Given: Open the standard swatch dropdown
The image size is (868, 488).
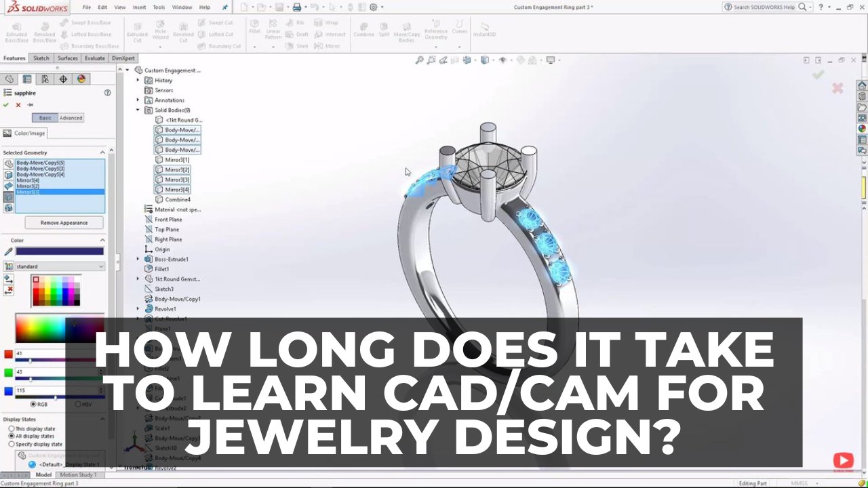Looking at the screenshot, I should pos(60,266).
